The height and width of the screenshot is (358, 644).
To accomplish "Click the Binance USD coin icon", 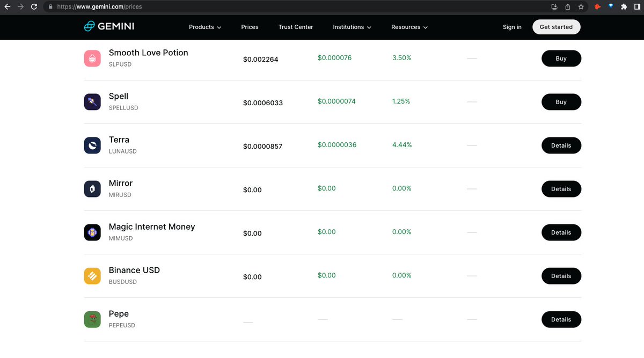I will pos(92,276).
